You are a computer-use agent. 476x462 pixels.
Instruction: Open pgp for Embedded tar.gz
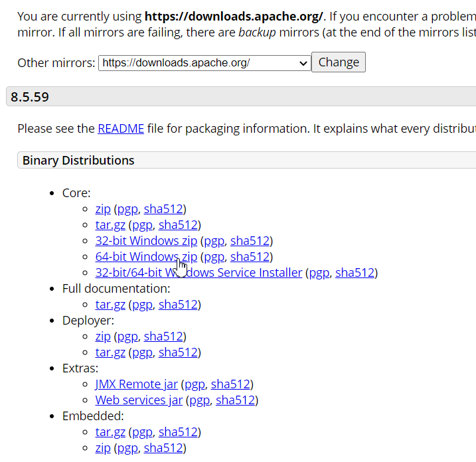(142, 432)
